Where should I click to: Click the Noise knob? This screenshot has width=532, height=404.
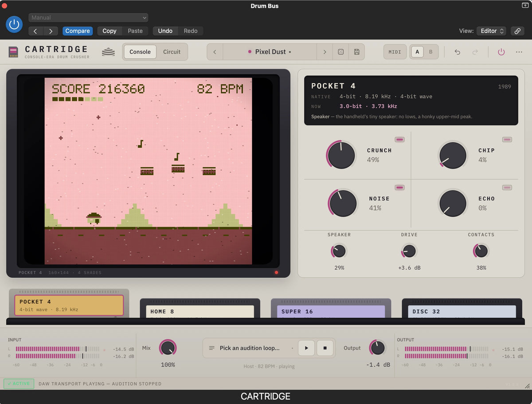344,204
